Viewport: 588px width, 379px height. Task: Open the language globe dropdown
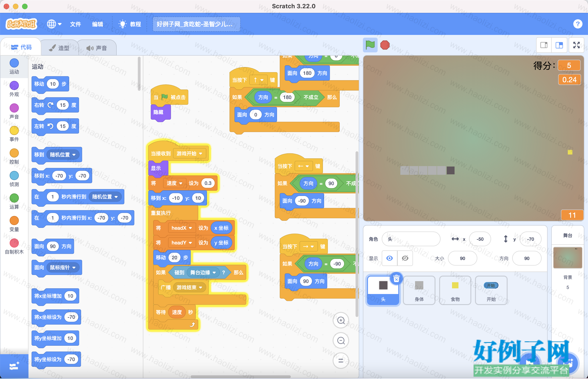[54, 24]
